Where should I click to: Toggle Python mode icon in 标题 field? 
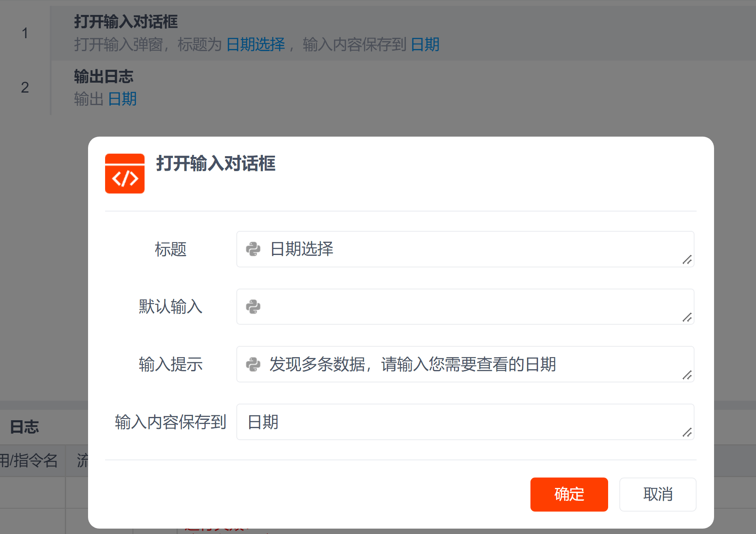pos(253,249)
